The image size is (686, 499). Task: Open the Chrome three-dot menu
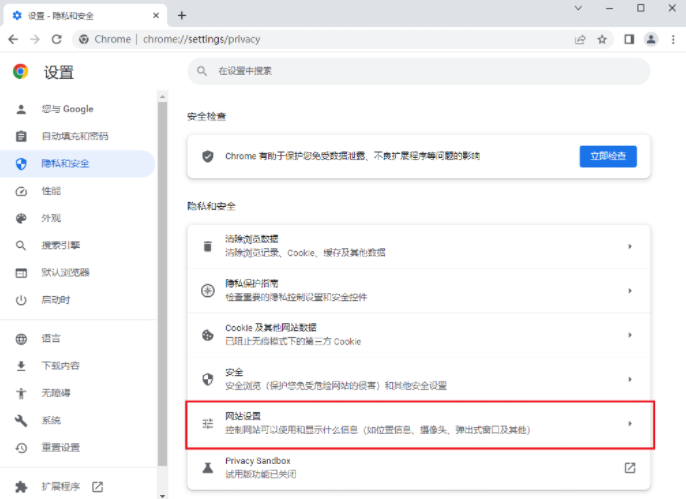pyautogui.click(x=673, y=39)
